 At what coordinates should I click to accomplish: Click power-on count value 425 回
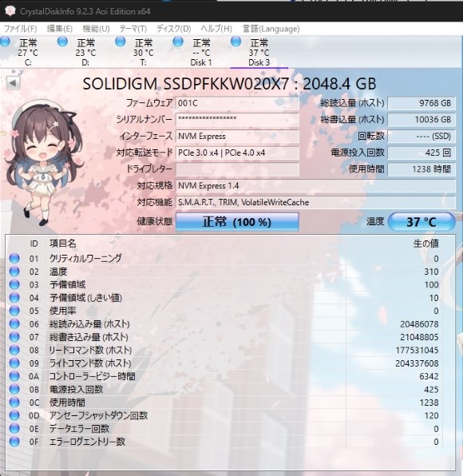click(421, 153)
